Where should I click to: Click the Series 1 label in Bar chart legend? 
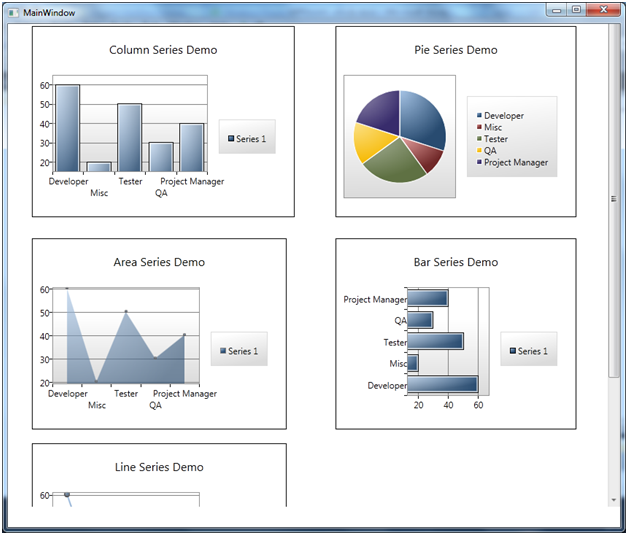click(x=532, y=351)
